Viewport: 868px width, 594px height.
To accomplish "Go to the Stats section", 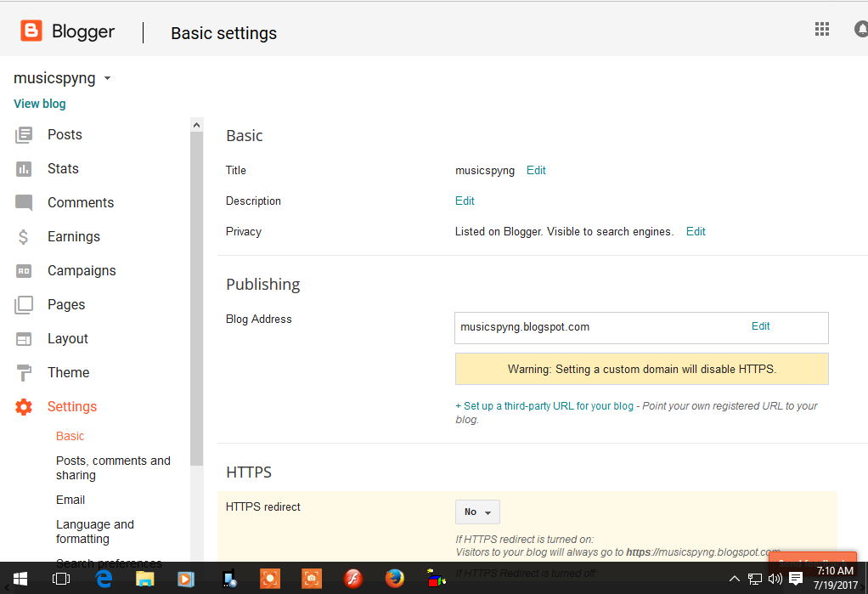I will pos(63,168).
